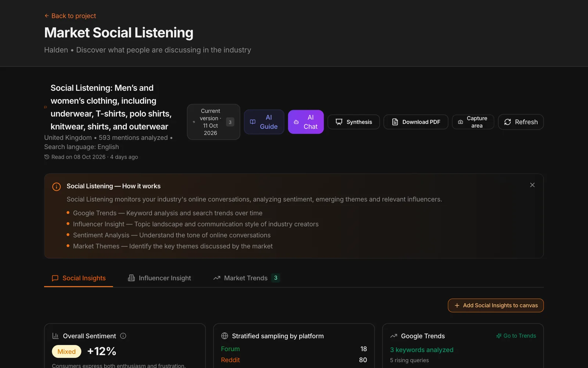Show the Overall Sentiment info tooltip icon
This screenshot has width=588, height=368.
pyautogui.click(x=123, y=336)
